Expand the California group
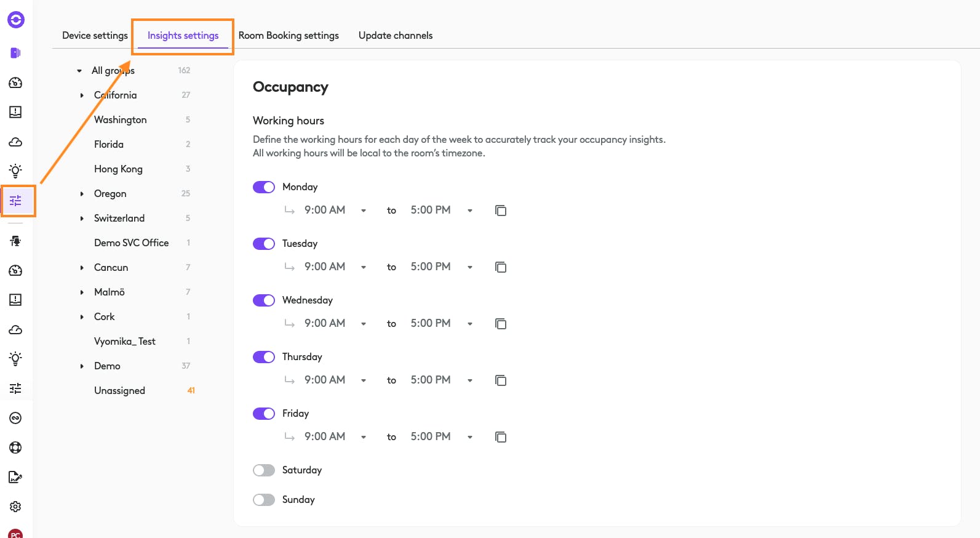The image size is (980, 538). (x=82, y=95)
